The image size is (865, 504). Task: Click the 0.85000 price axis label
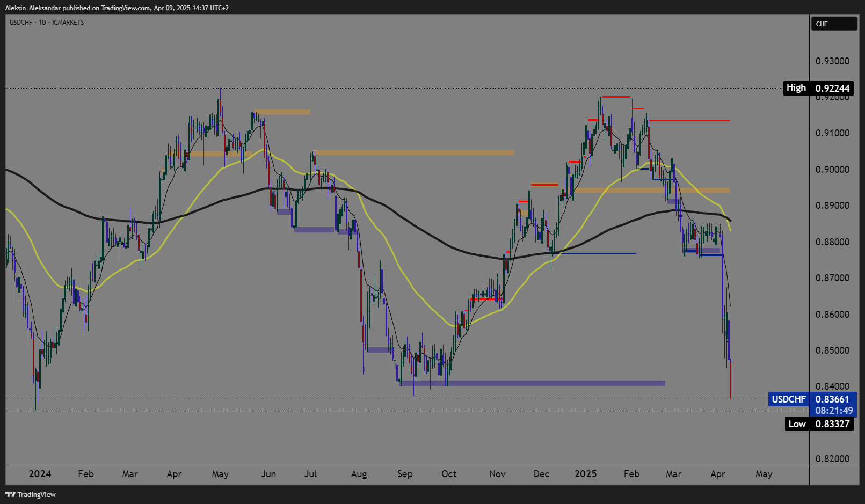tap(832, 350)
